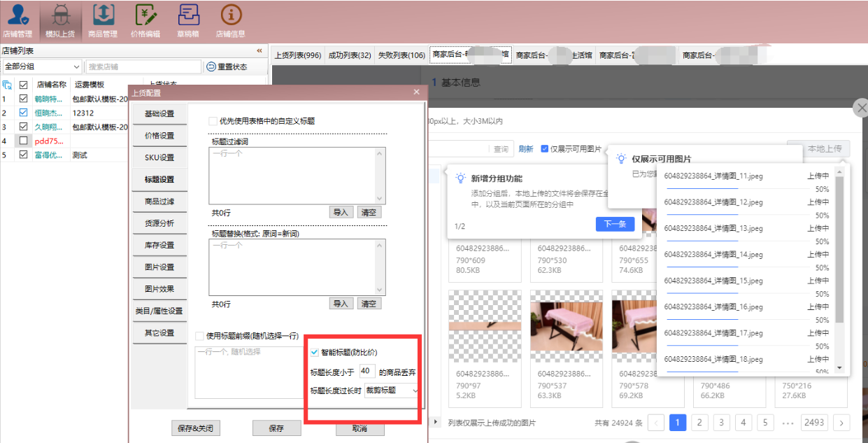This screenshot has width=868, height=443.
Task: Click the 重置状态 refresh status icon
Action: (211, 67)
